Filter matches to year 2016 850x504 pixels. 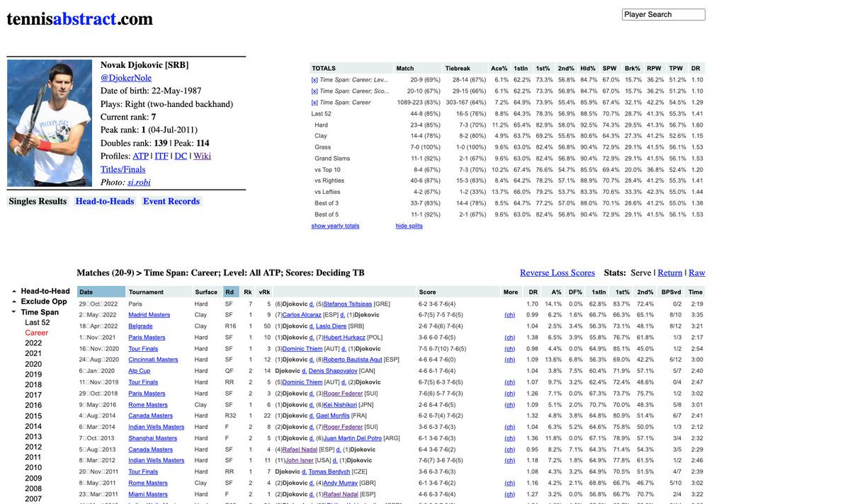coord(33,406)
